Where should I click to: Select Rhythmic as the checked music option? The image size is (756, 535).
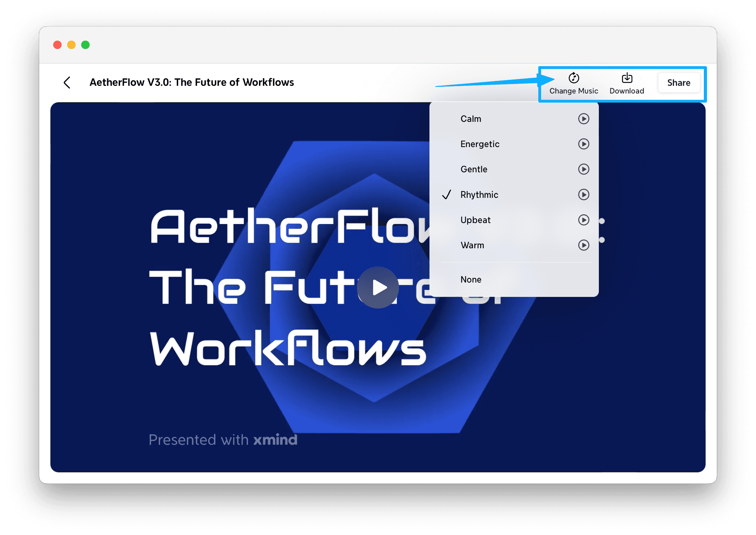479,195
